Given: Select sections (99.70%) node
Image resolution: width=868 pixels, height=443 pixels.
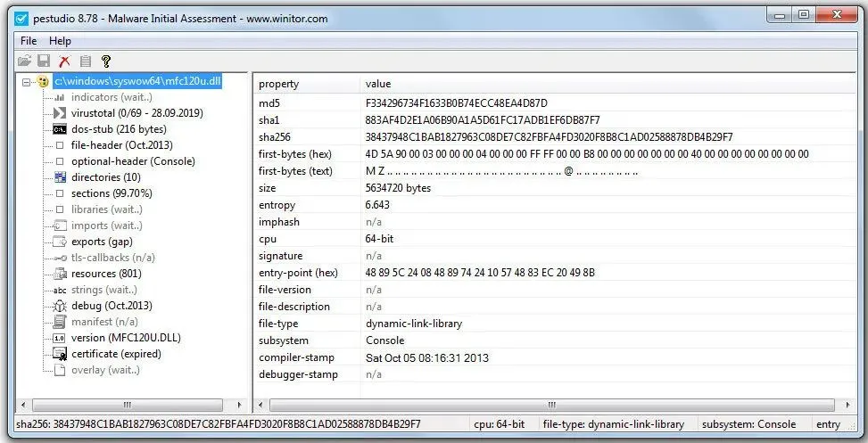Looking at the screenshot, I should pos(112,193).
